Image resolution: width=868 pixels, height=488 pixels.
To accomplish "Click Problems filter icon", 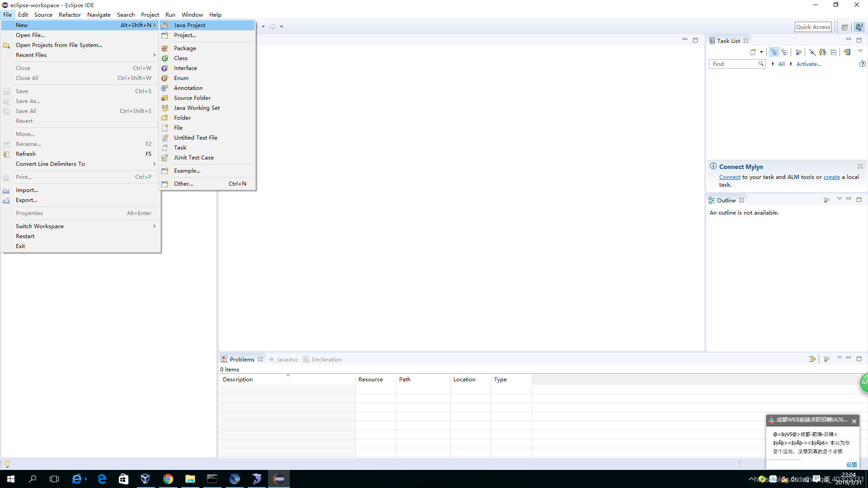I will click(x=812, y=359).
